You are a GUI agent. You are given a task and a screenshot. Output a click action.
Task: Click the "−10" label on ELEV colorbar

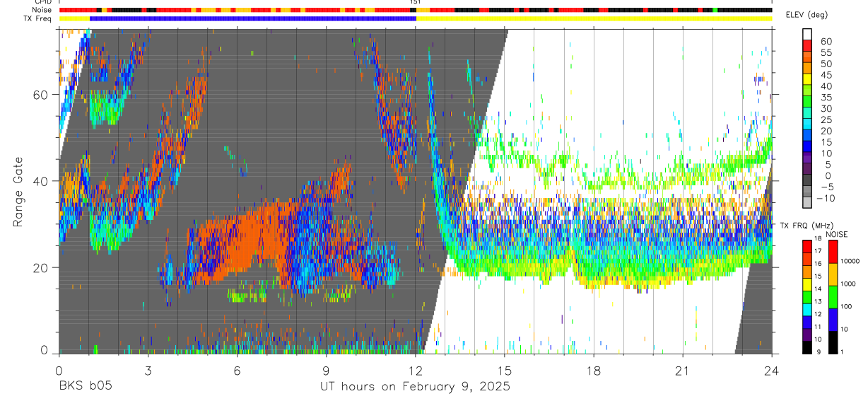(x=824, y=198)
